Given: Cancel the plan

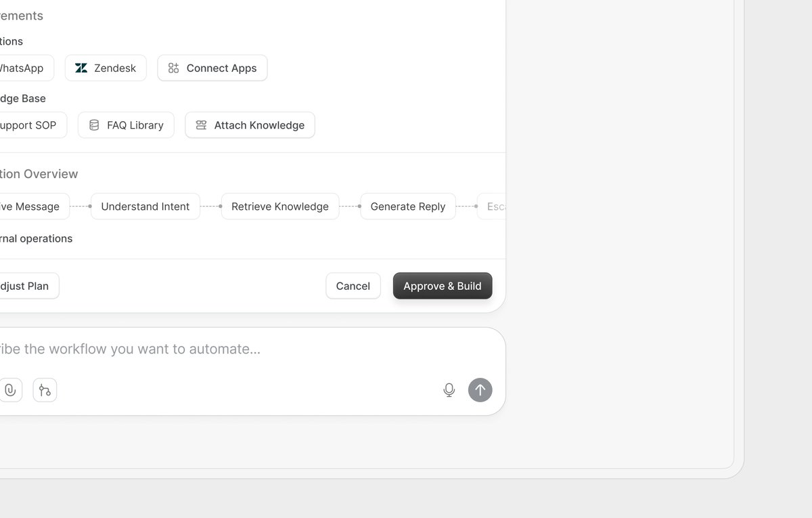Looking at the screenshot, I should click(x=353, y=286).
